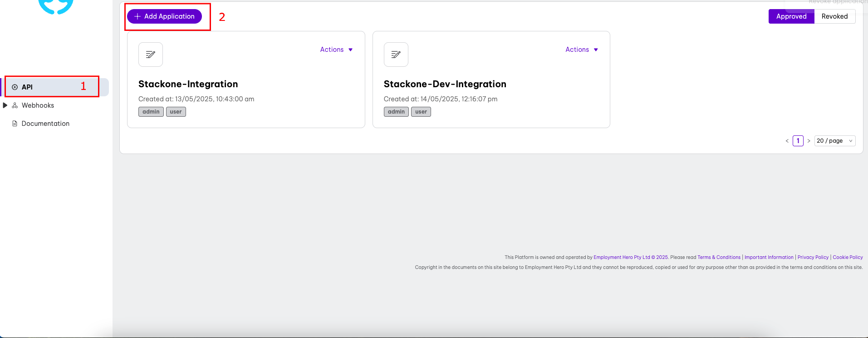Click the Add Application button
The width and height of the screenshot is (868, 338).
point(164,16)
